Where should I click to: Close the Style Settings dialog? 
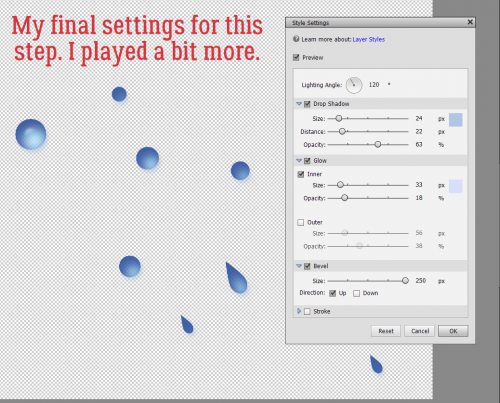tap(470, 22)
